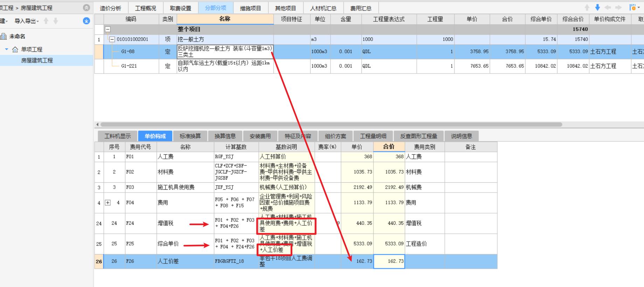Expand the F04 费用 row plus box
The width and height of the screenshot is (644, 287).
tap(108, 203)
